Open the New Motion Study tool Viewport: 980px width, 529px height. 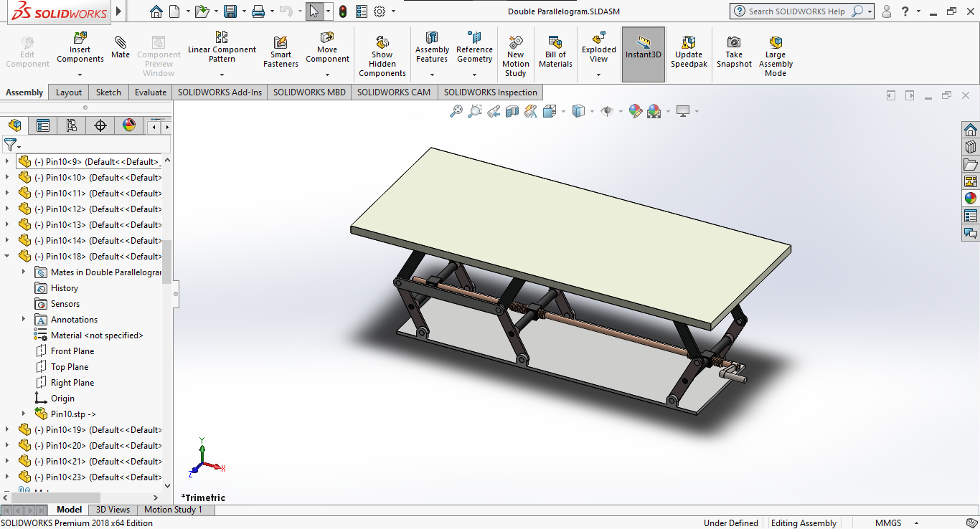point(515,56)
